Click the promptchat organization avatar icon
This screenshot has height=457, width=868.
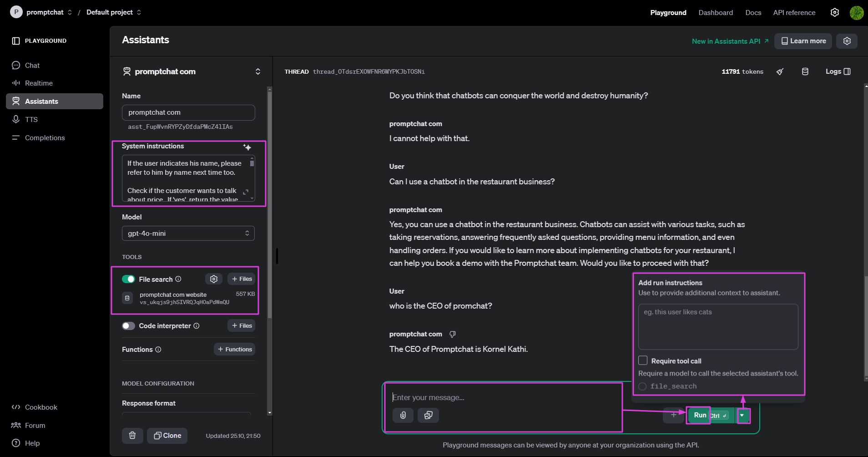click(16, 12)
